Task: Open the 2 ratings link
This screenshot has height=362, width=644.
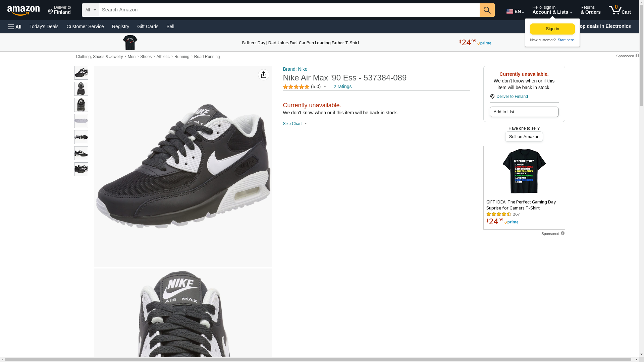Action: tap(342, 86)
